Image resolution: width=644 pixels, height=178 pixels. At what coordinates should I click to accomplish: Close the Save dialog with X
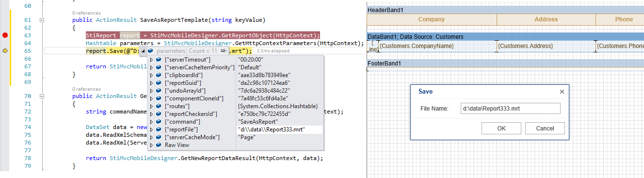(x=562, y=91)
